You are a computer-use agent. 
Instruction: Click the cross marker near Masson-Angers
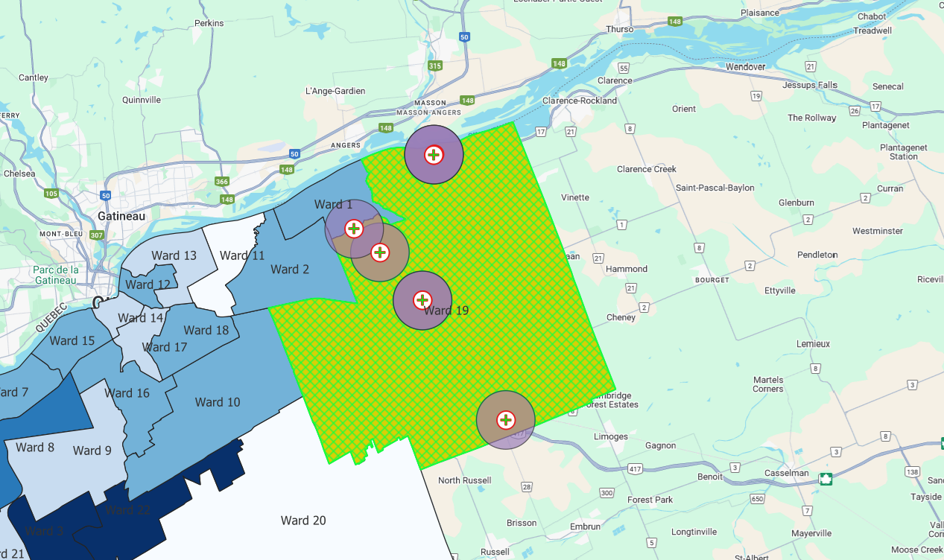point(434,155)
